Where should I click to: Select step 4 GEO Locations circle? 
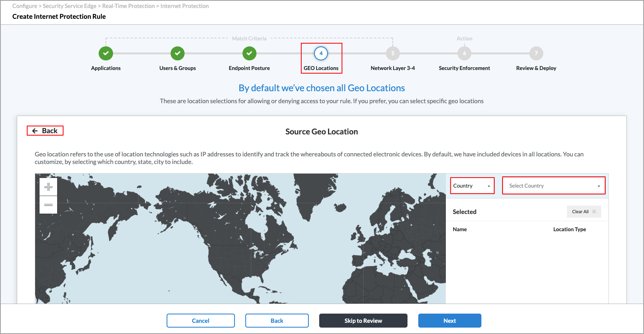pos(321,53)
